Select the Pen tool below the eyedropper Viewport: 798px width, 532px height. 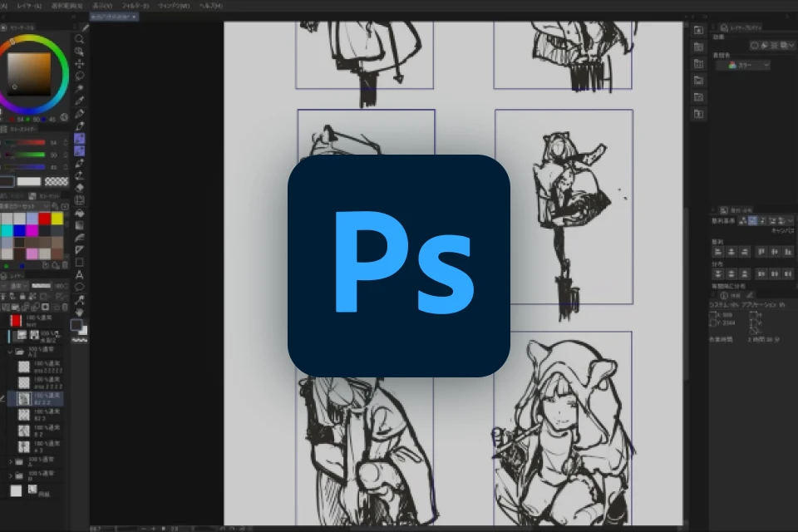coord(80,113)
